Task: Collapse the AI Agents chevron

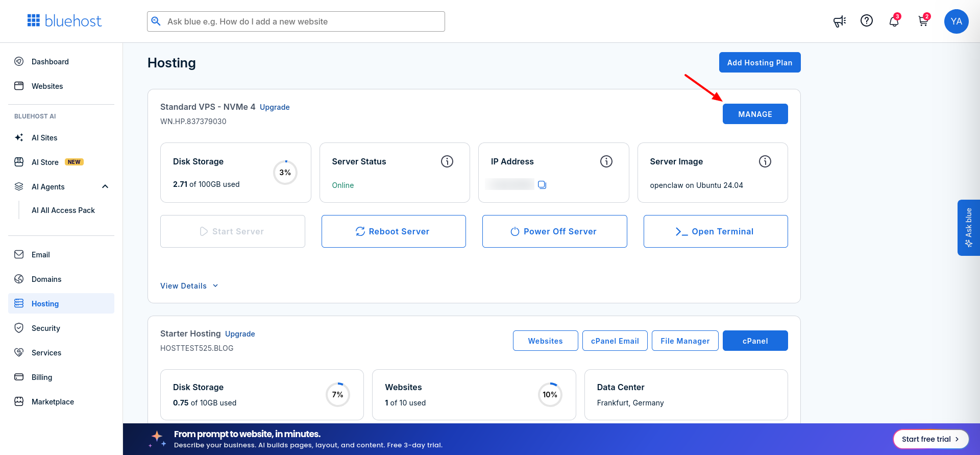Action: [105, 186]
